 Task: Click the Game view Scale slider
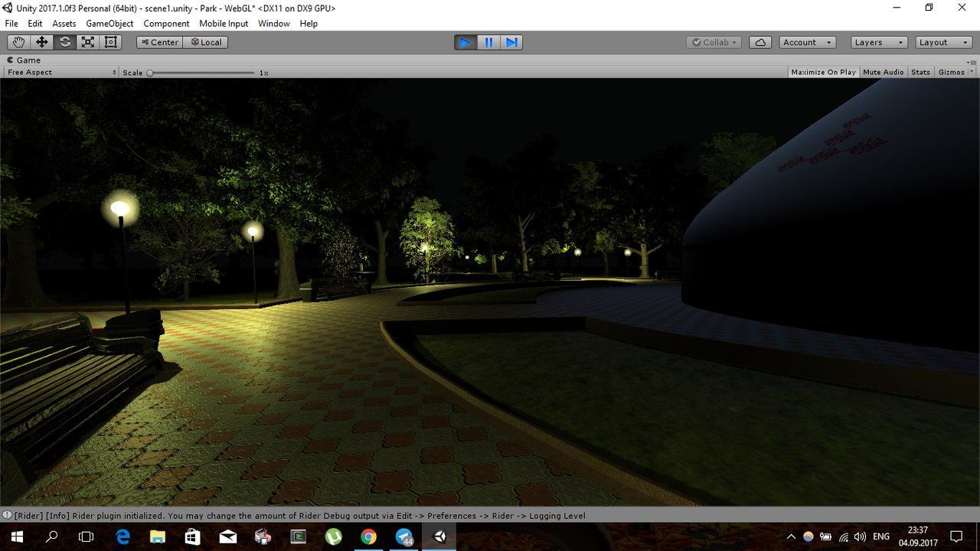(202, 73)
